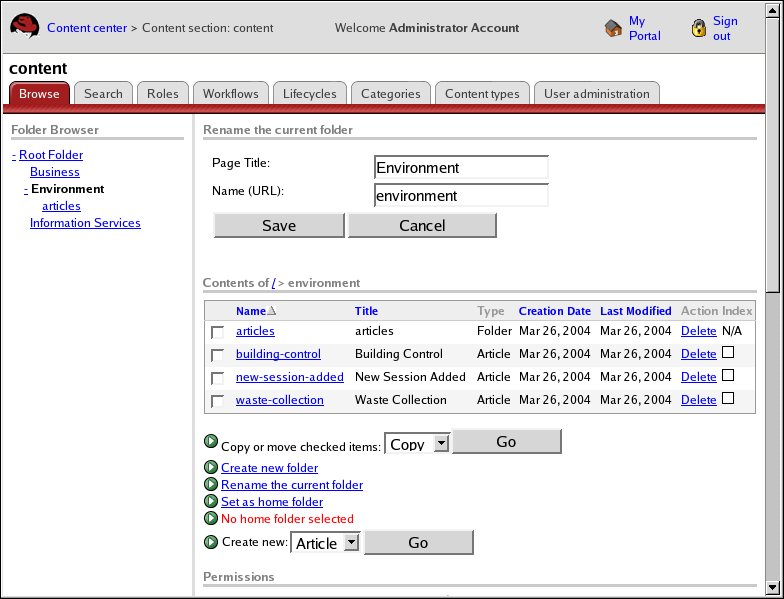The image size is (784, 599).
Task: Click the Save button
Action: tap(279, 226)
